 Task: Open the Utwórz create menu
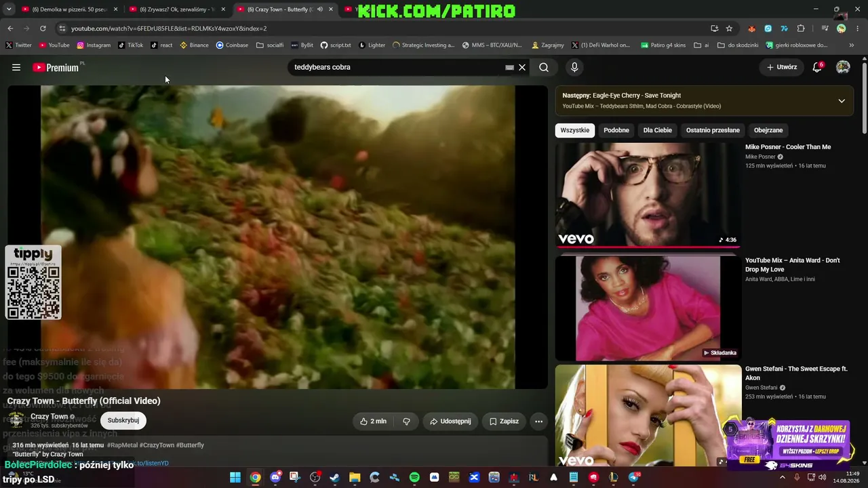coord(782,67)
